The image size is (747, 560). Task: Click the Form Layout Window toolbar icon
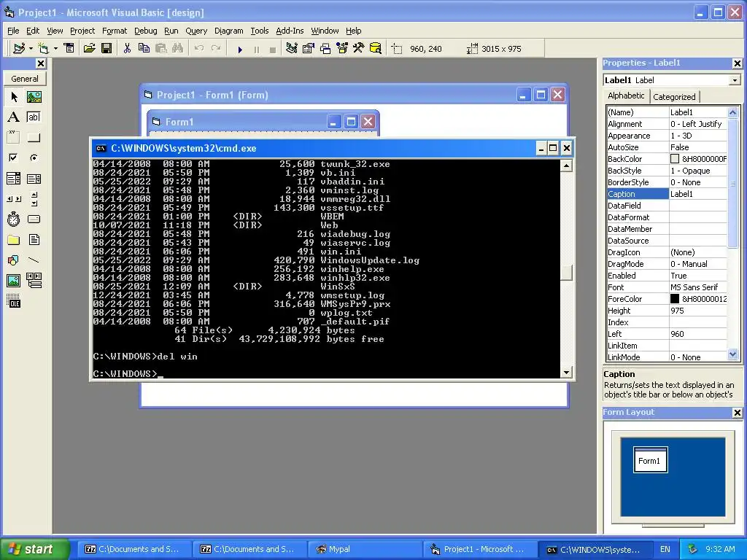point(325,49)
